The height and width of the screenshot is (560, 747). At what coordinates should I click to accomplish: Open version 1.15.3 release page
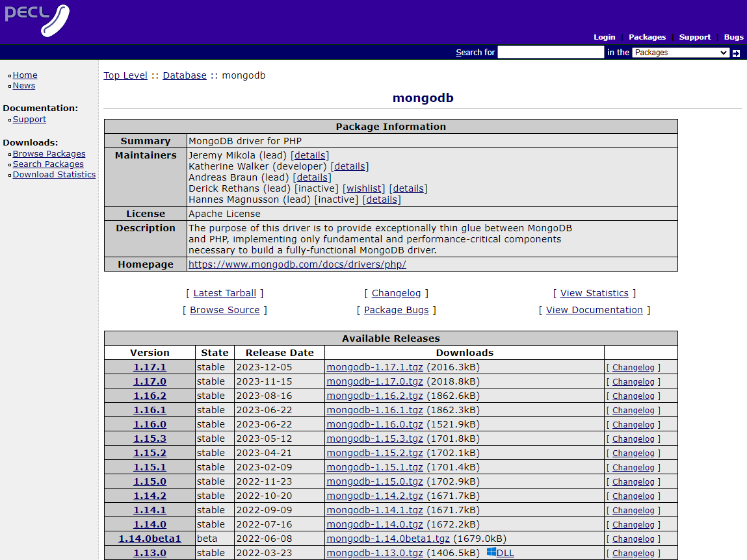[x=150, y=439]
